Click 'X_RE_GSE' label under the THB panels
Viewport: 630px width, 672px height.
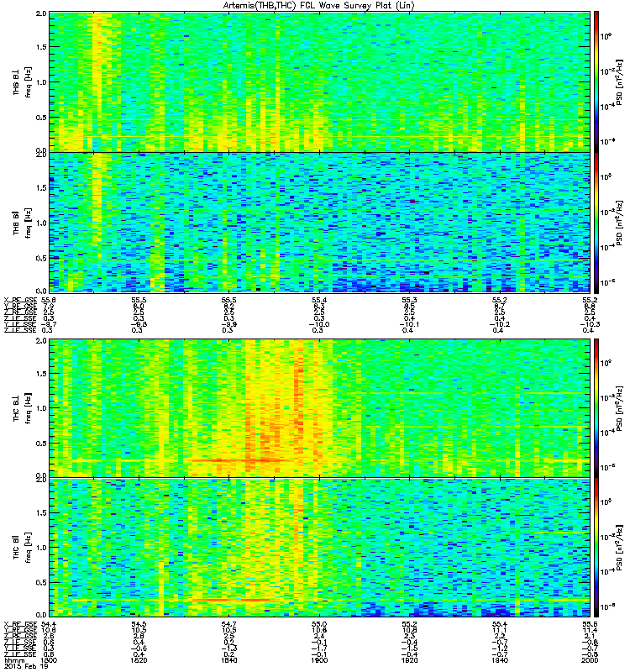pos(20,300)
